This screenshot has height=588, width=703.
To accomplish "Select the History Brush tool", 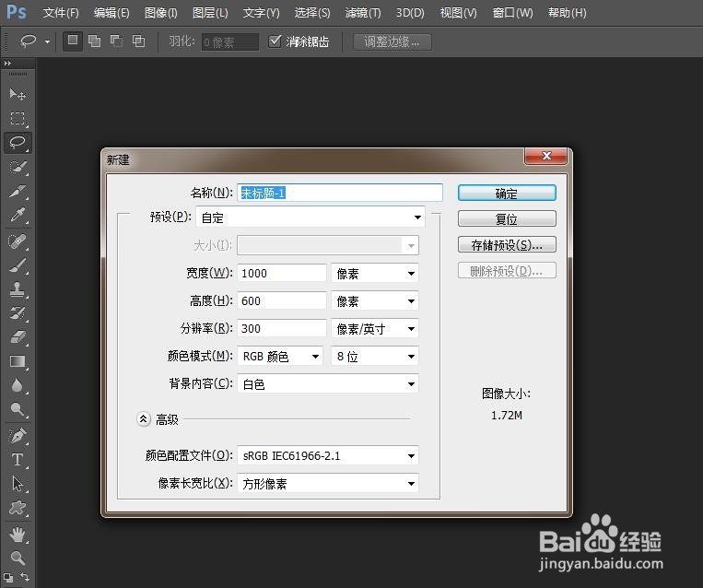I will click(x=18, y=313).
